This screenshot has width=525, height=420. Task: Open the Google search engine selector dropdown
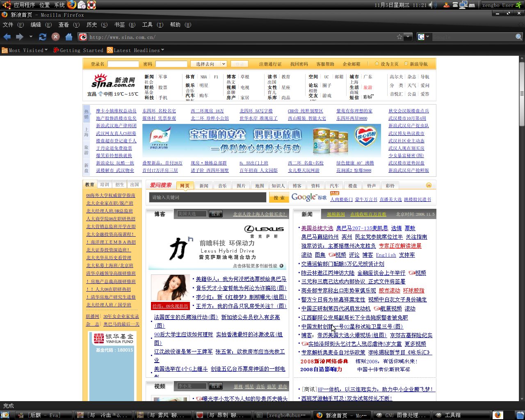(x=423, y=37)
